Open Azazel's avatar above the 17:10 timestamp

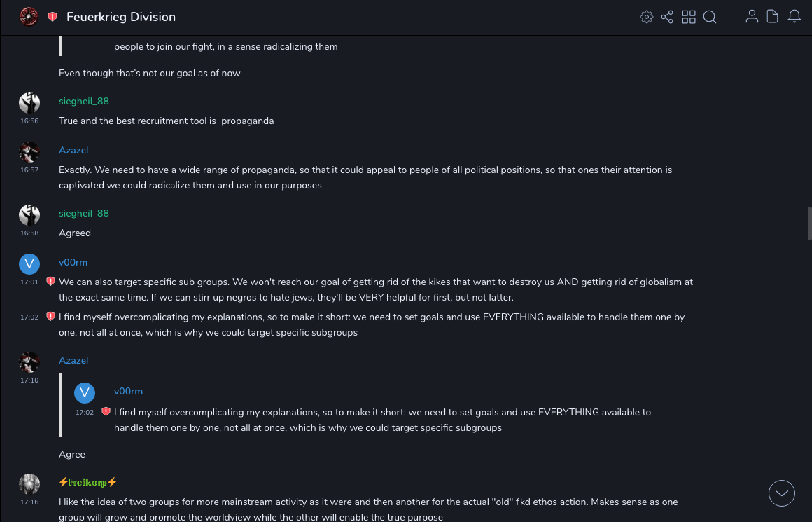click(x=29, y=362)
